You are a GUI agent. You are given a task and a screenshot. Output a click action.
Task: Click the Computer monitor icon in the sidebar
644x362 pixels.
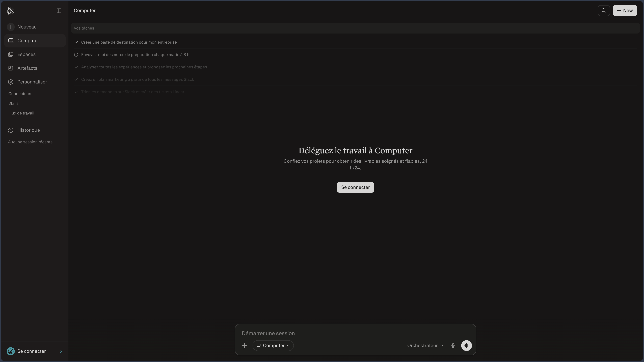click(11, 41)
